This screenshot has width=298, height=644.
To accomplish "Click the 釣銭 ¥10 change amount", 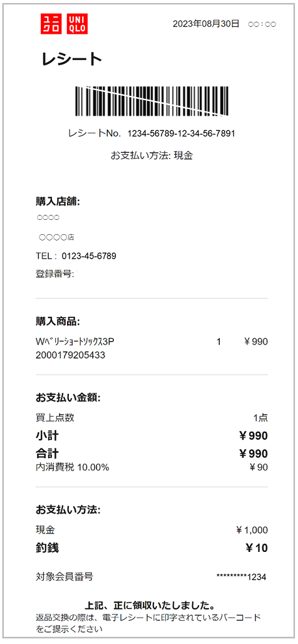I will click(257, 548).
